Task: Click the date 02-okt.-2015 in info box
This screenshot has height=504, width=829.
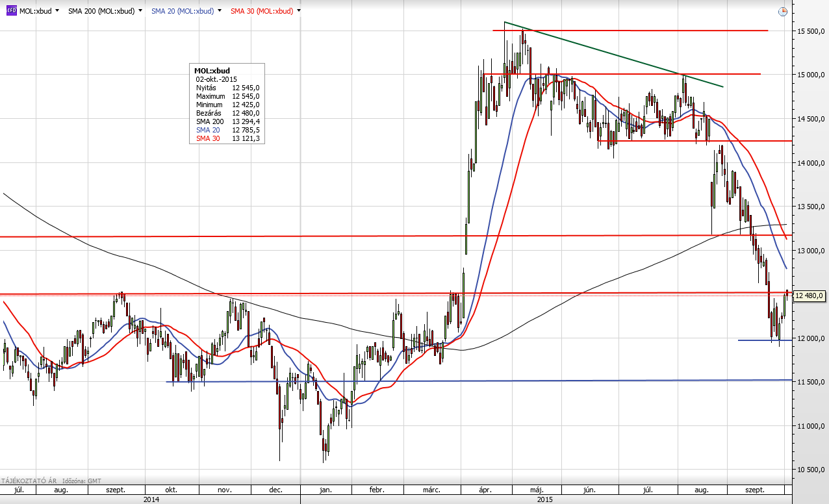Action: pos(216,79)
